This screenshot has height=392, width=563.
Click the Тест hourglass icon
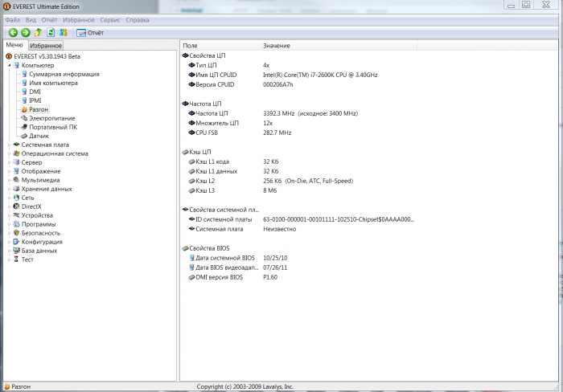point(16,259)
